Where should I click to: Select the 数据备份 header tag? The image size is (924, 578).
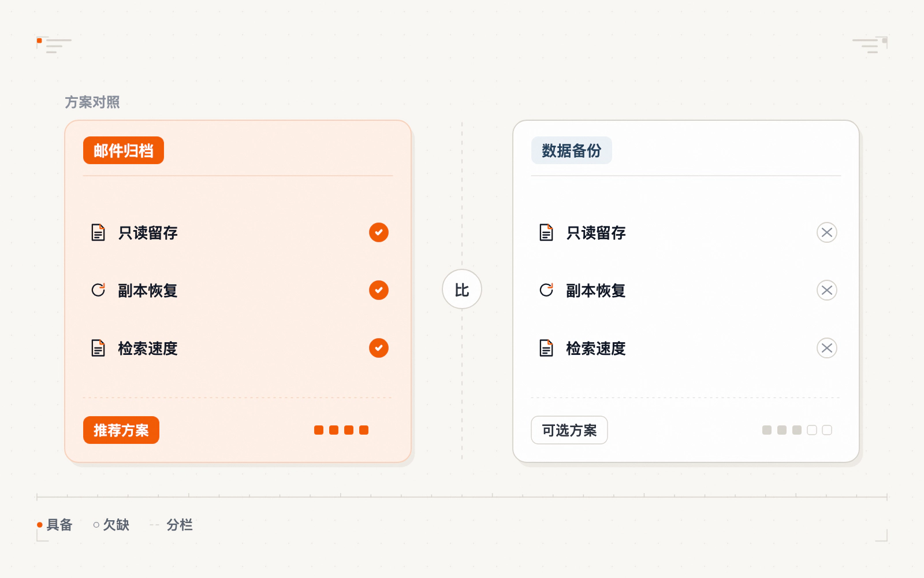tap(572, 150)
